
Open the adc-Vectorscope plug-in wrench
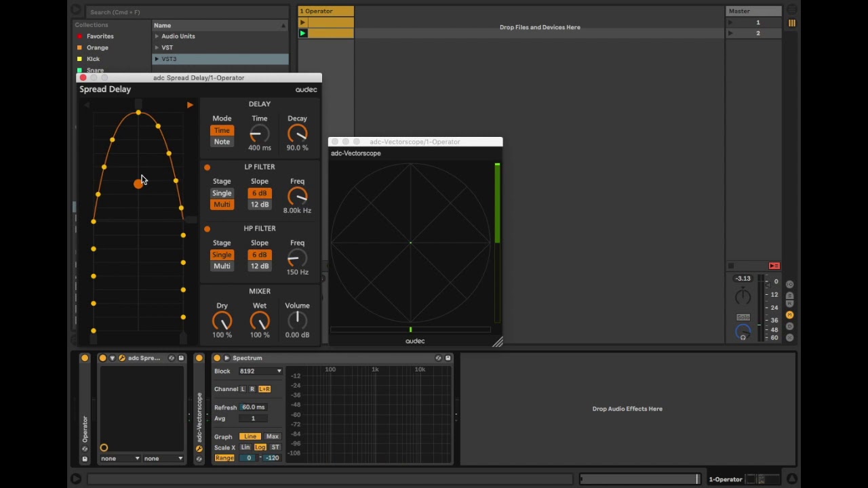[x=199, y=449]
